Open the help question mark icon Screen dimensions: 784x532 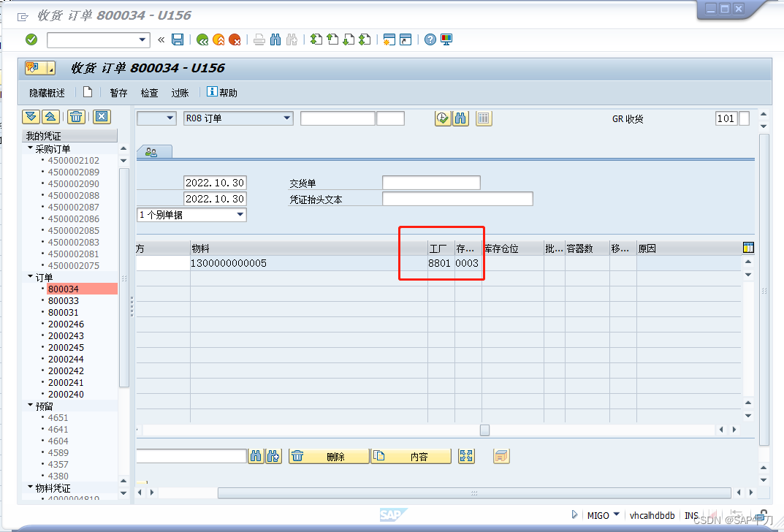(430, 39)
